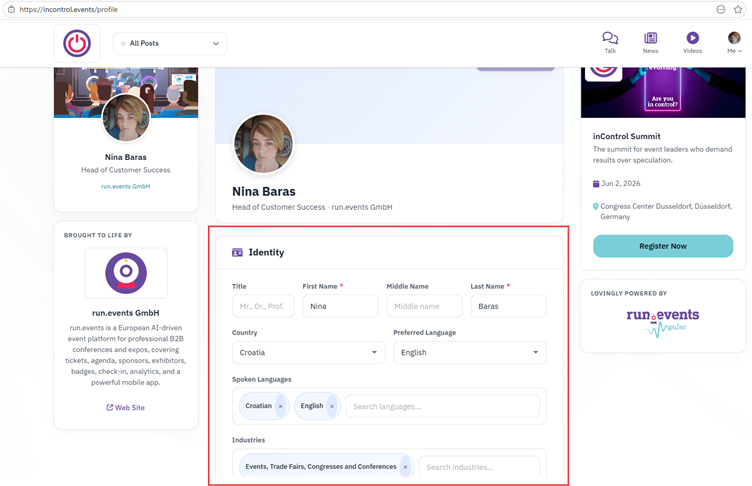Remove the Events, Trade Fairs industry tag
The width and height of the screenshot is (752, 486).
(x=405, y=467)
